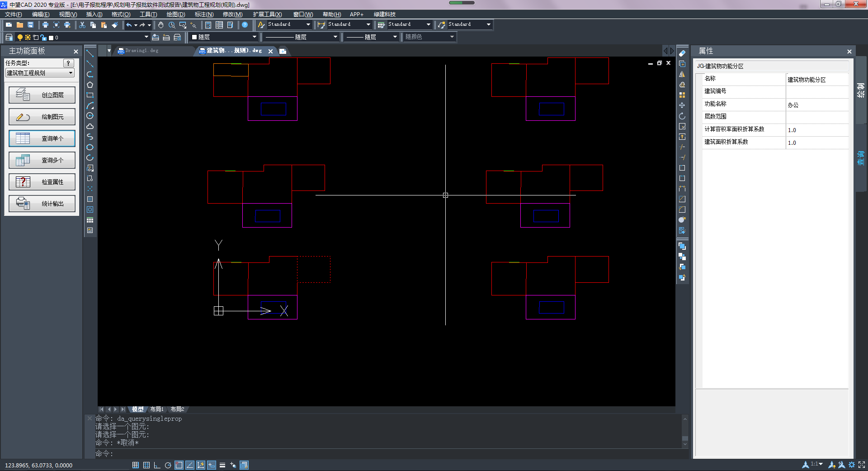Select the Polygon drawing tool
The image size is (868, 471).
click(x=90, y=85)
